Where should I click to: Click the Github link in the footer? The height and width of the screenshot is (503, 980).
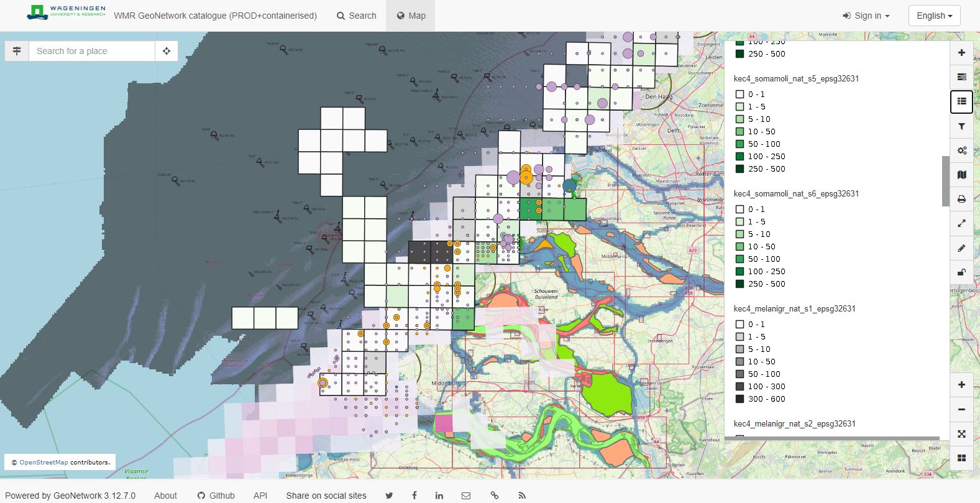click(216, 496)
